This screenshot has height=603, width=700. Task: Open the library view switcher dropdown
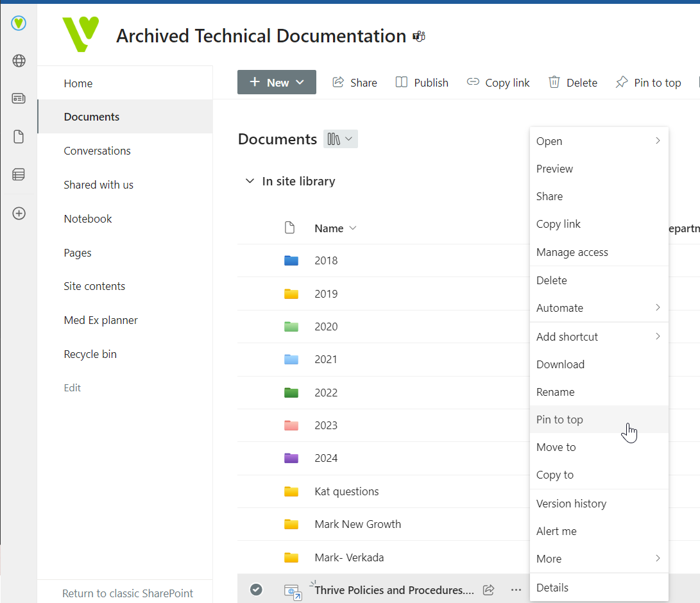(340, 139)
